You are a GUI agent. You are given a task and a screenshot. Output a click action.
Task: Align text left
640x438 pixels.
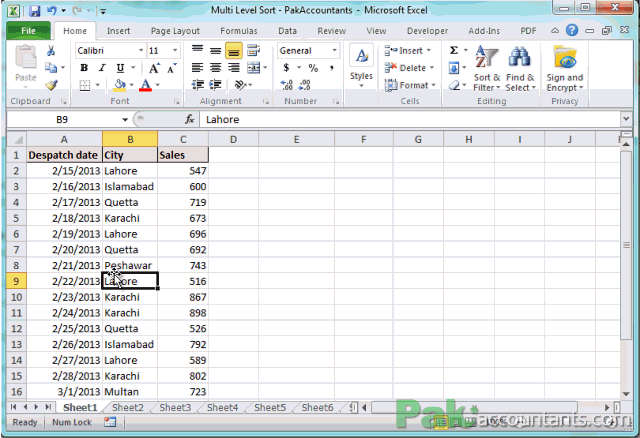click(x=198, y=68)
